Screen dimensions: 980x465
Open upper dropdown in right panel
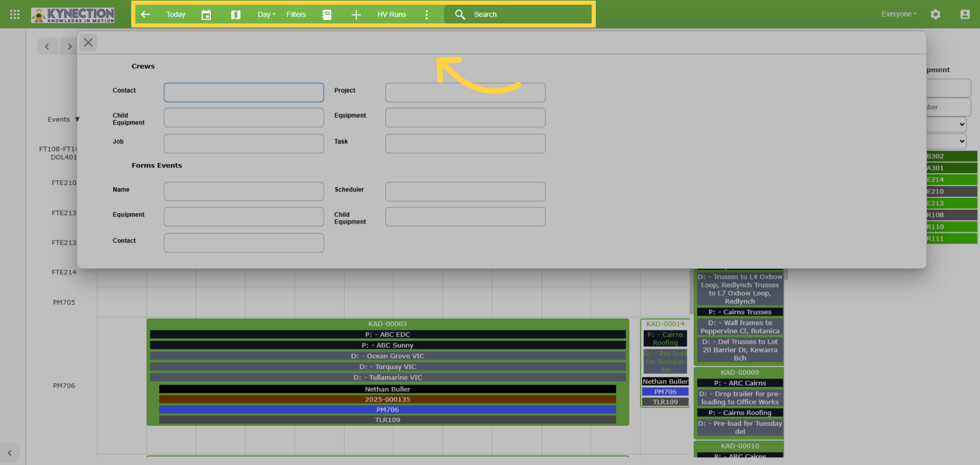coord(947,124)
